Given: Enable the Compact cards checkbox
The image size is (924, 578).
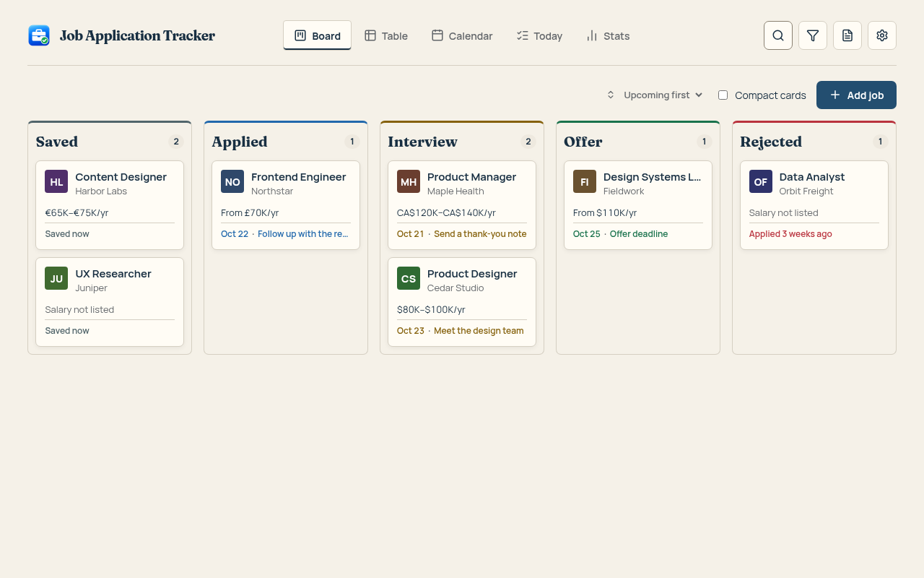Looking at the screenshot, I should tap(723, 95).
